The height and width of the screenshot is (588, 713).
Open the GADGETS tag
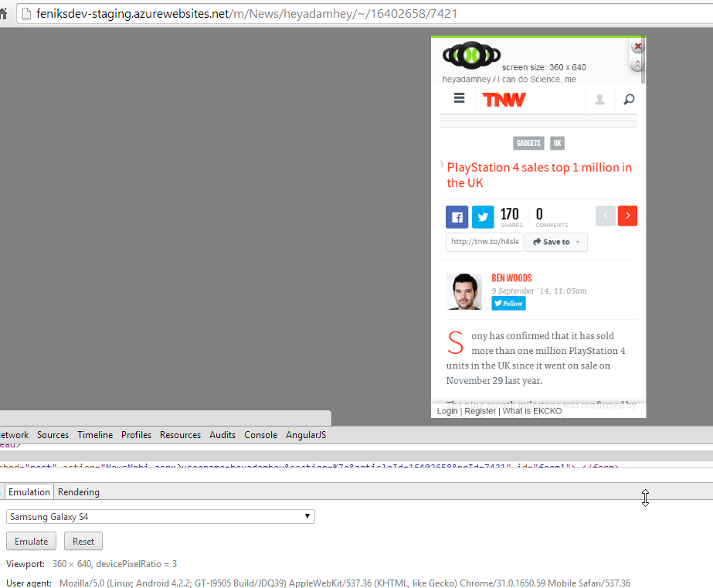[x=528, y=143]
